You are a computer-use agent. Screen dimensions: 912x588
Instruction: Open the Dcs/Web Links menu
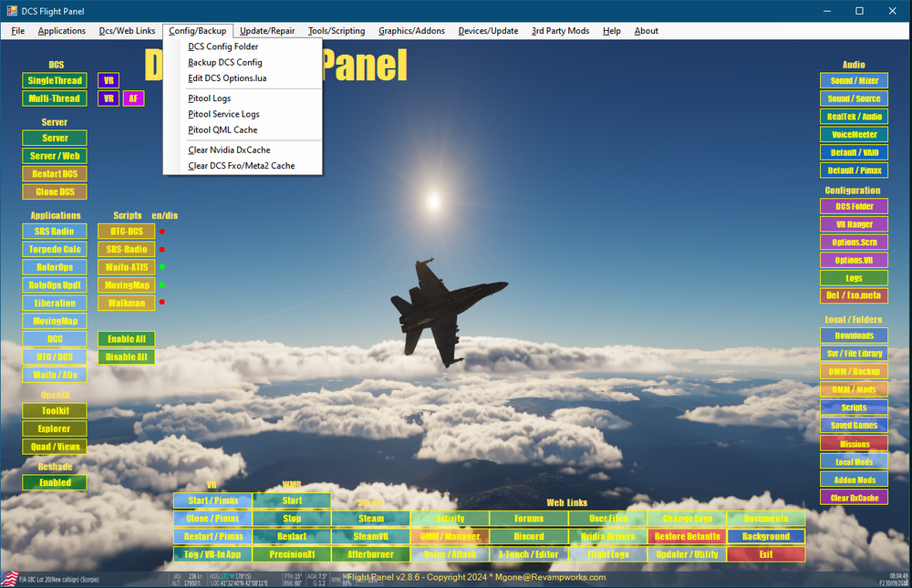coord(127,31)
